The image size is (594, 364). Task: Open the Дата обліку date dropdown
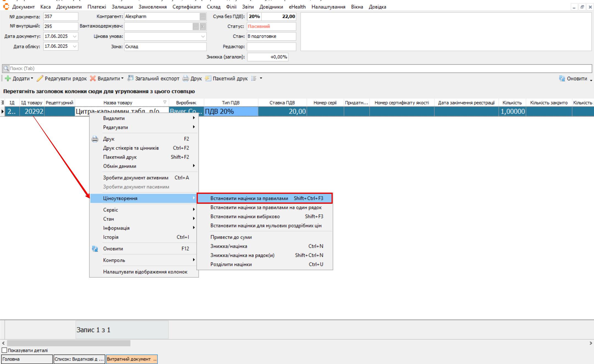(75, 46)
